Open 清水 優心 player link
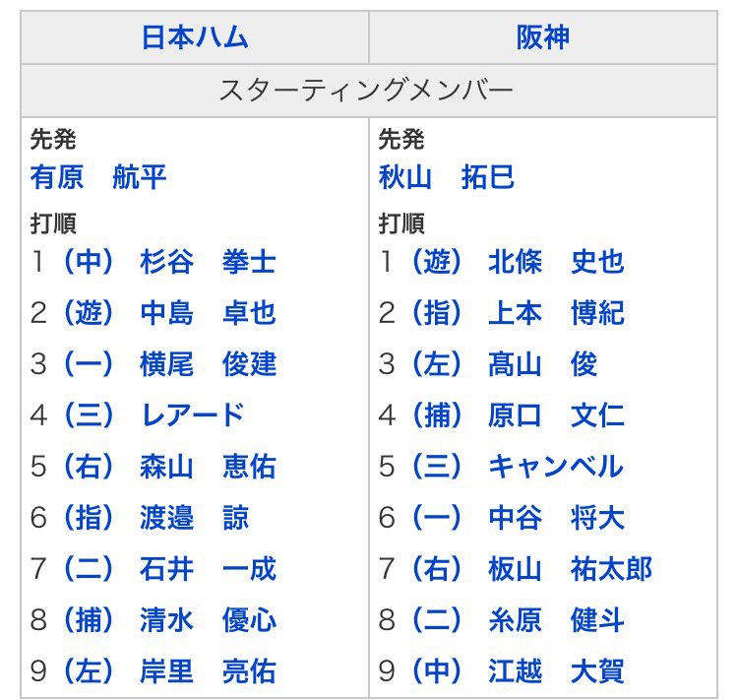This screenshot has height=700, width=738. pos(208,620)
